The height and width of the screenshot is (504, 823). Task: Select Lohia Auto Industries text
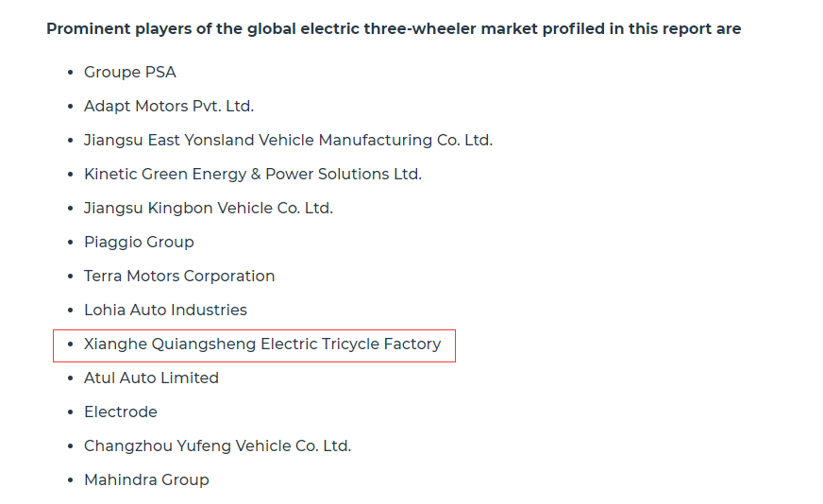click(x=165, y=310)
